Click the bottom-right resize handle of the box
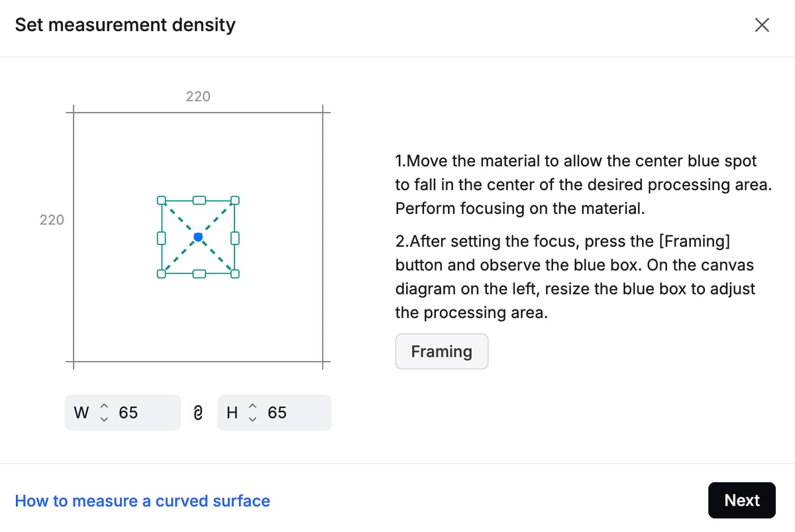The image size is (795, 532). click(235, 273)
